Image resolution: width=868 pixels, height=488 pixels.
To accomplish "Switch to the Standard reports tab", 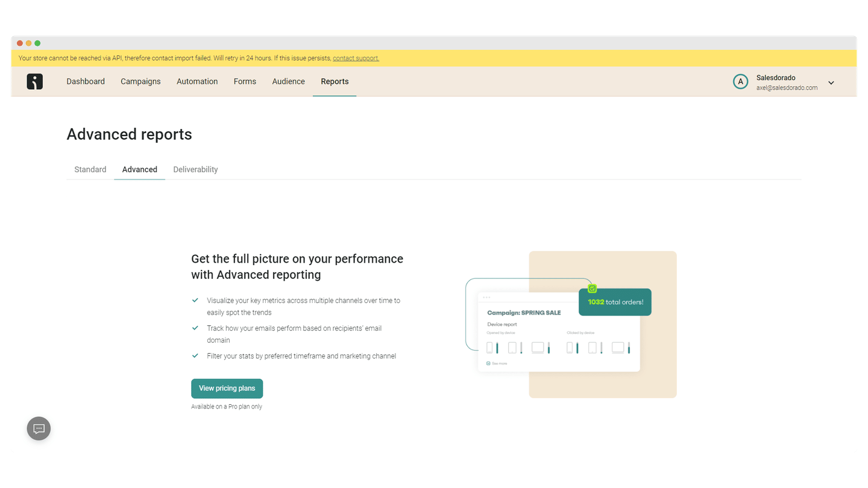I will point(90,169).
